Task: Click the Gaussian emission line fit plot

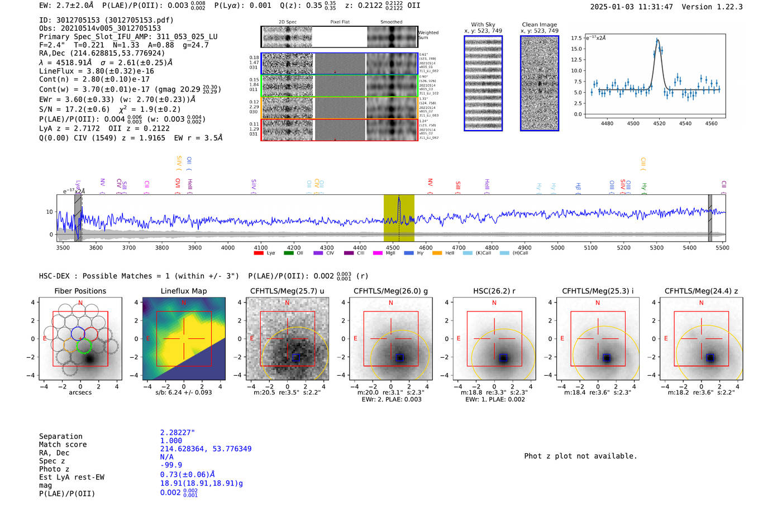Action: pyautogui.click(x=654, y=76)
